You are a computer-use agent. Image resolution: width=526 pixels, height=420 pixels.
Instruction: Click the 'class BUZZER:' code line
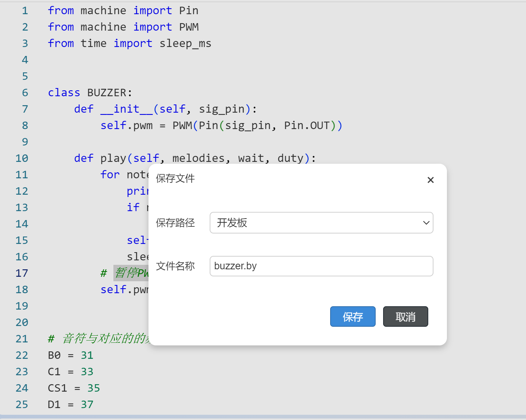tap(90, 93)
